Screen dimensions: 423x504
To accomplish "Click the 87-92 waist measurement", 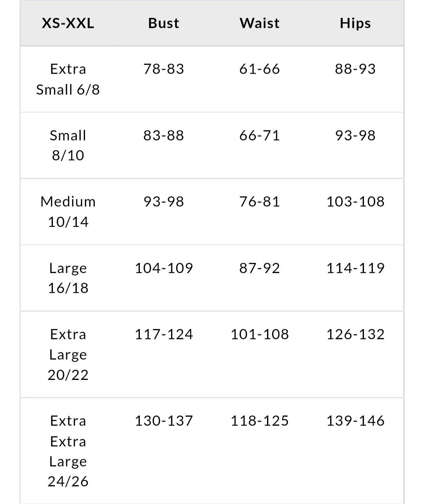I will [260, 268].
